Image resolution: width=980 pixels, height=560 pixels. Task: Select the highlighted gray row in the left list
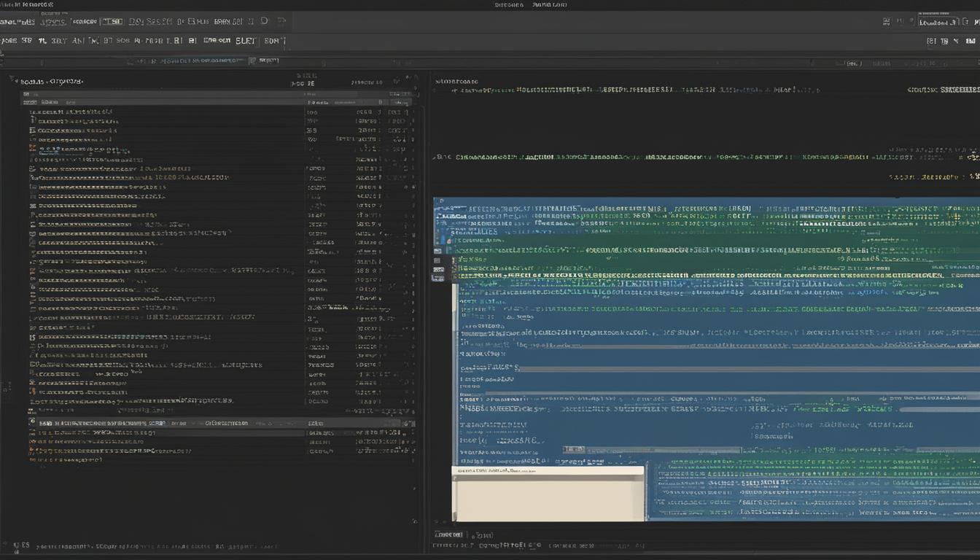click(x=221, y=423)
